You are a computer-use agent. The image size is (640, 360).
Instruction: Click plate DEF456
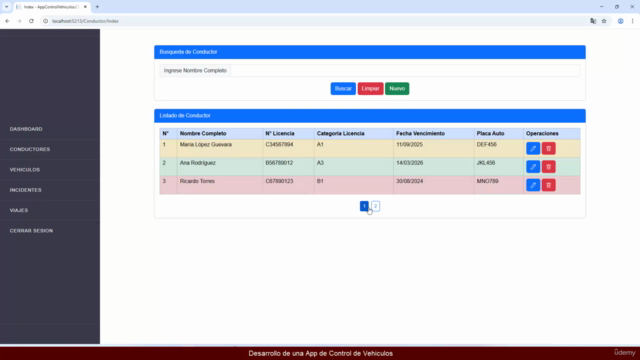[x=487, y=144]
